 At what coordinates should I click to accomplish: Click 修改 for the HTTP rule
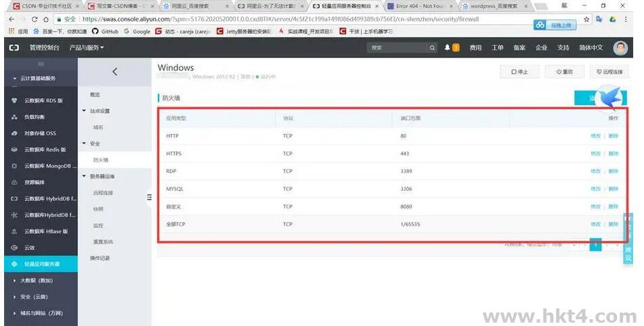[x=595, y=136]
